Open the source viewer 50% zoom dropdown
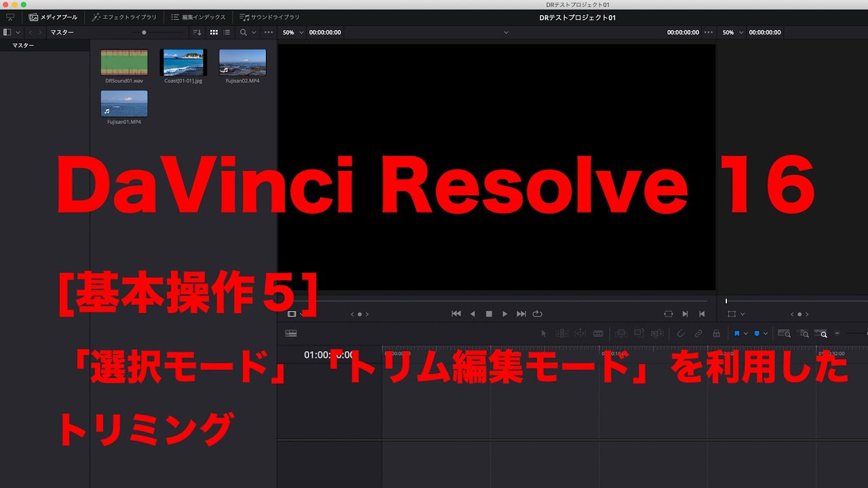Screen dimensions: 868x488 tap(293, 32)
